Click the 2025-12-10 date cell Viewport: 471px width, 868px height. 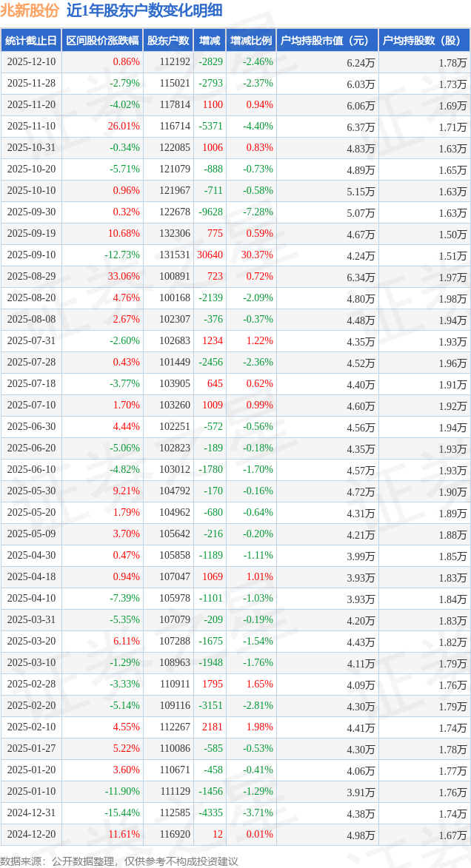tap(31, 62)
